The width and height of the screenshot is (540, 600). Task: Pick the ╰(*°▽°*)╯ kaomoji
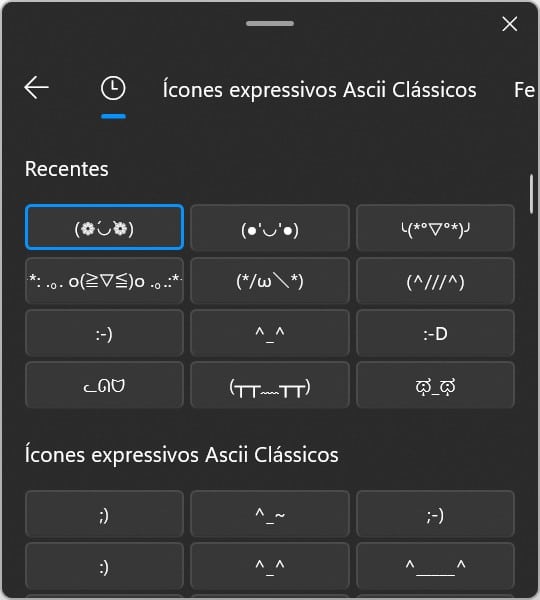(x=435, y=227)
